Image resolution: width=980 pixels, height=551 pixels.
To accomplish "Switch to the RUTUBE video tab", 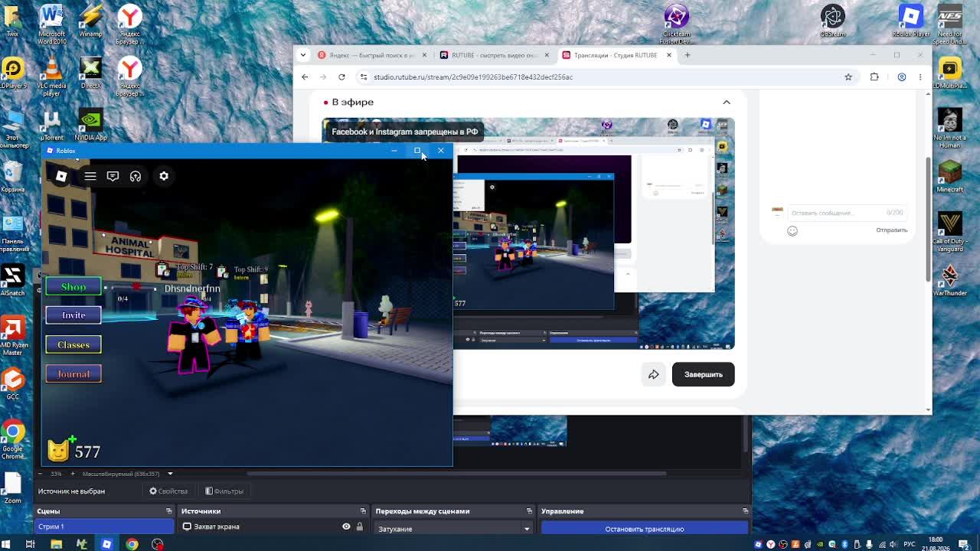I will point(494,55).
